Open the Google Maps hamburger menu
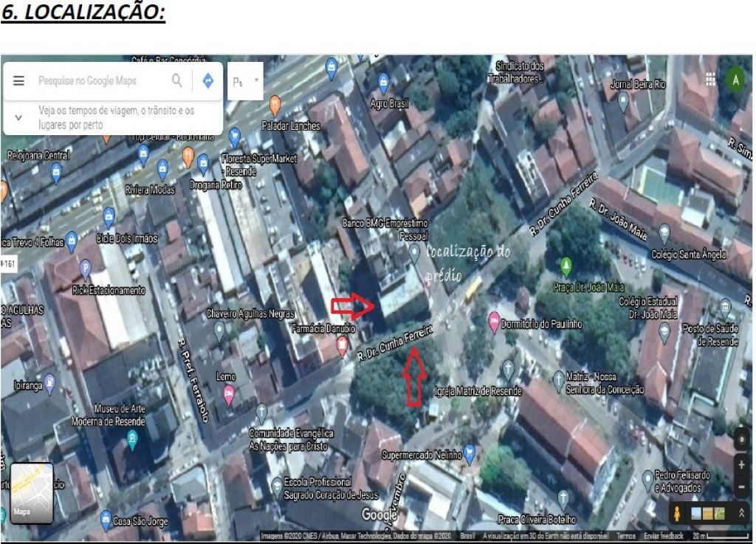 pyautogui.click(x=18, y=81)
